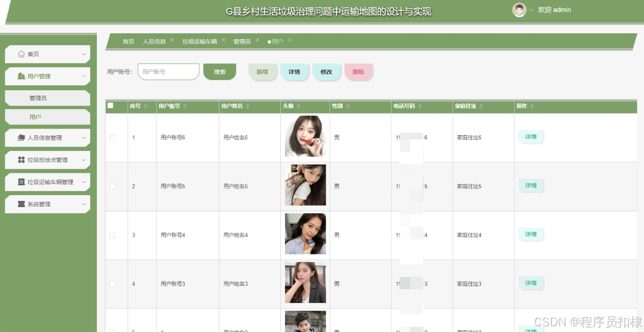Click the 用户管理 building icon
The image size is (644, 332).
(x=21, y=76)
